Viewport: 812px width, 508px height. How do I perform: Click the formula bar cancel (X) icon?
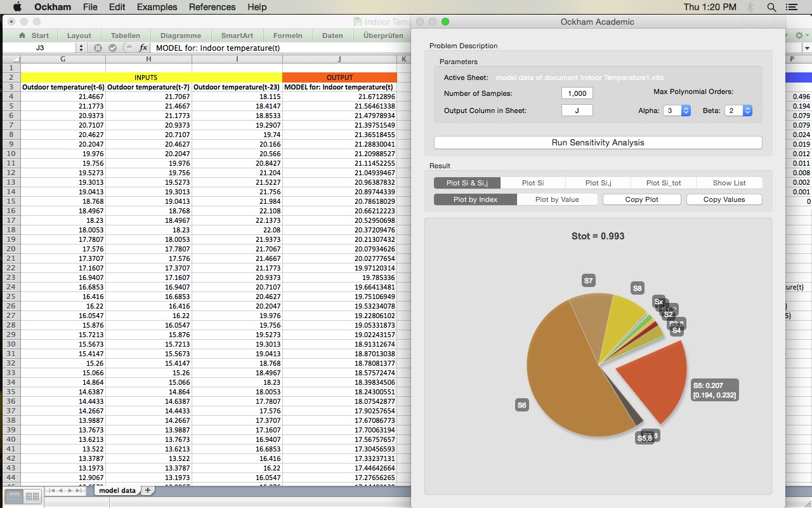coord(98,48)
